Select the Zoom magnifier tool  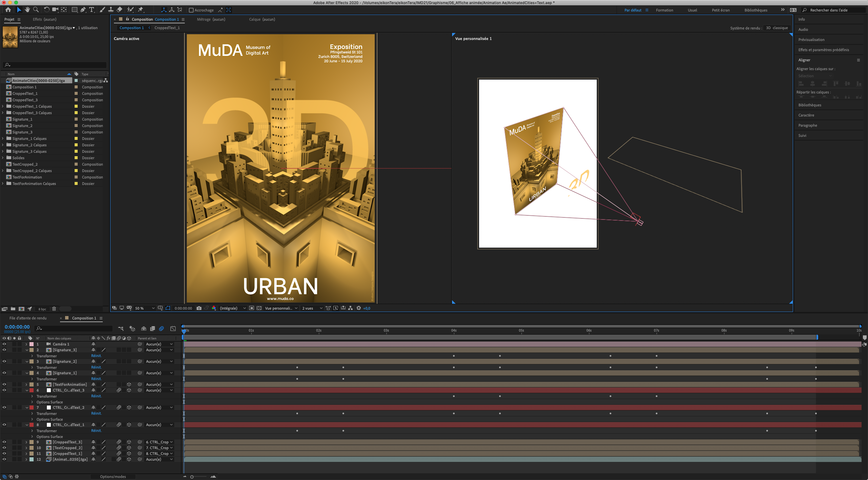[36, 10]
